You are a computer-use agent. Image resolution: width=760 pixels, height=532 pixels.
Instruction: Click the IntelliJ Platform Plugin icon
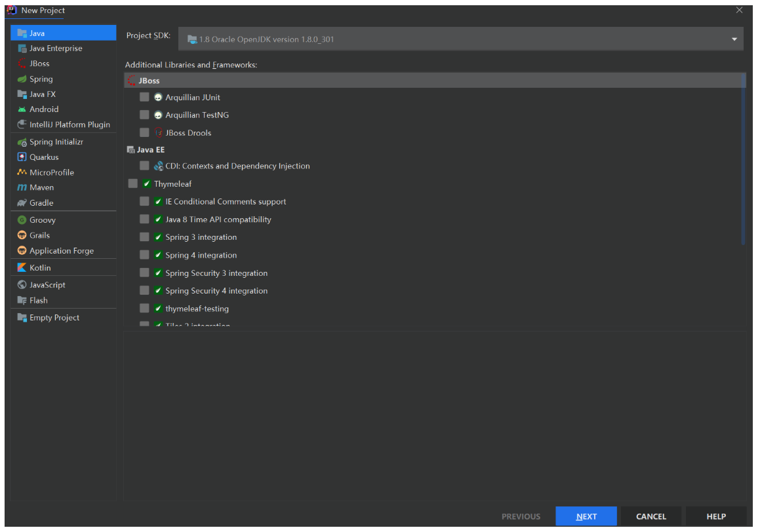22,124
